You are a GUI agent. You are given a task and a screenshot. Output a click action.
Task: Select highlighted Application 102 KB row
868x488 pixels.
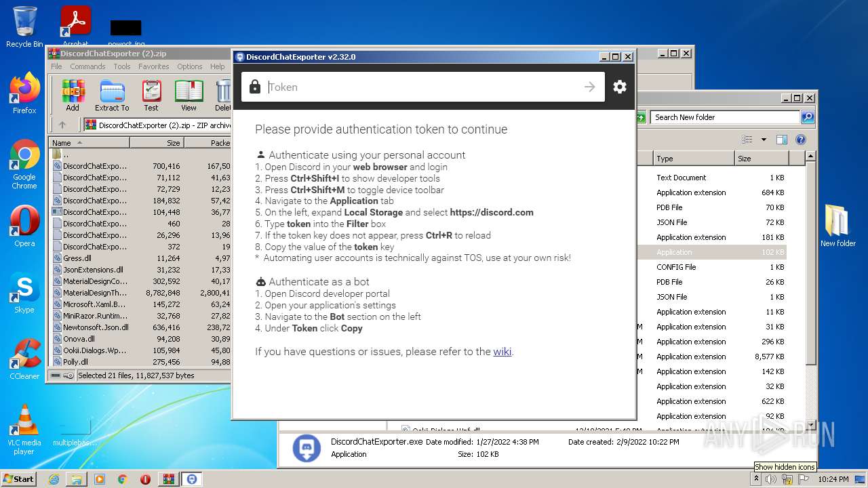(712, 252)
